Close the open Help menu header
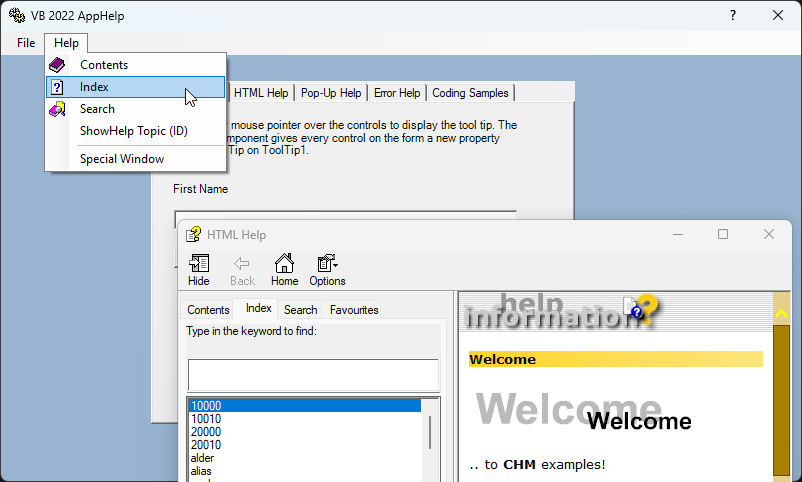Viewport: 802px width, 482px height. click(66, 43)
